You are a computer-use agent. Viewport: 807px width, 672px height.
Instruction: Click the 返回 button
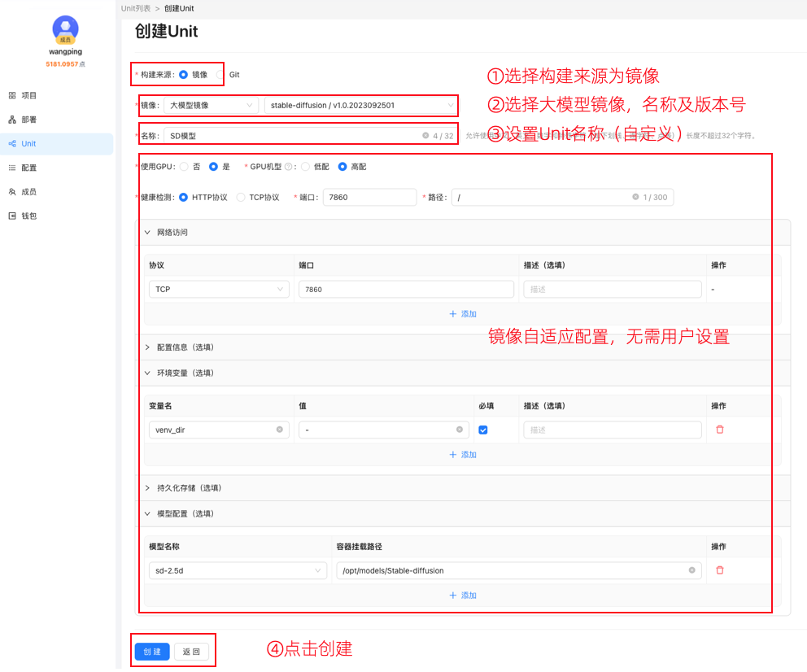192,649
